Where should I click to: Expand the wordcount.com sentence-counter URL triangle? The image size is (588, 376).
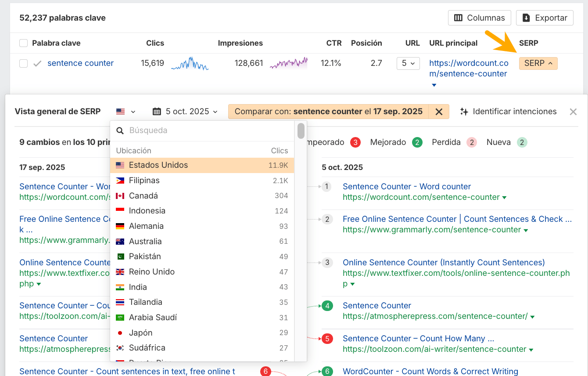point(434,85)
